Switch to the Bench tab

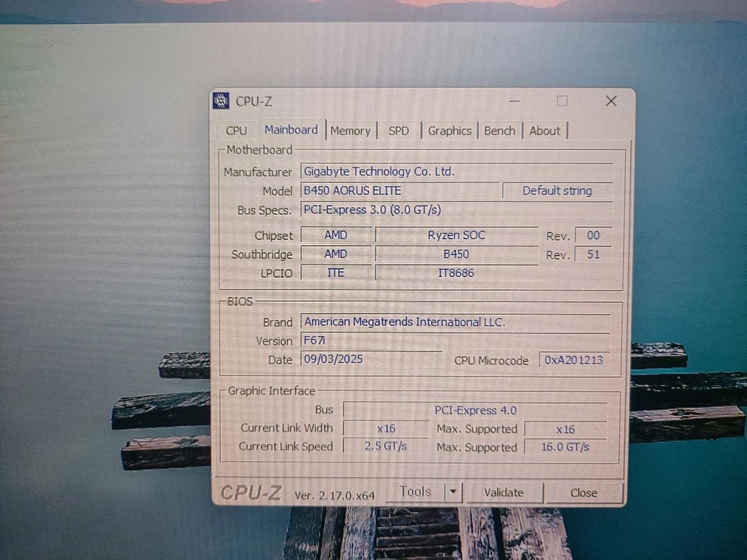[500, 131]
